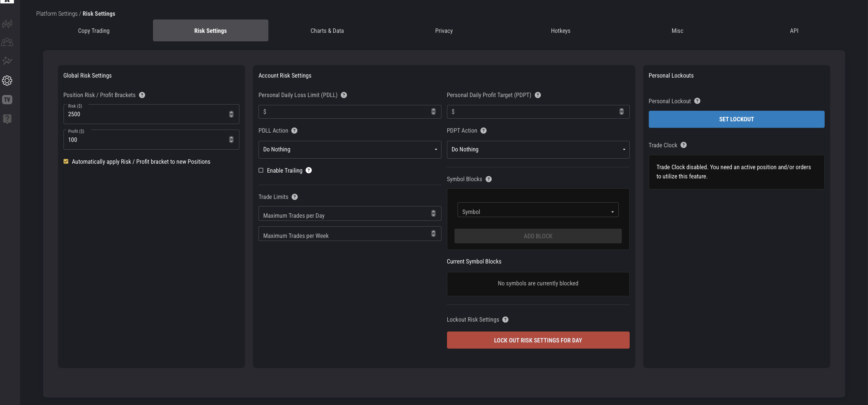868x405 pixels.
Task: Expand the PDLL Action dropdown
Action: [350, 149]
